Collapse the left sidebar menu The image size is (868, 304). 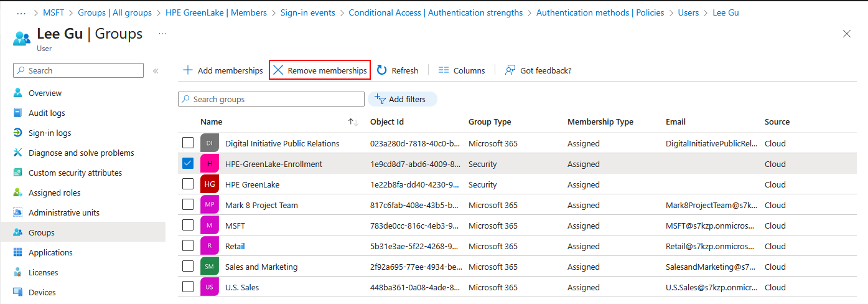coord(156,71)
